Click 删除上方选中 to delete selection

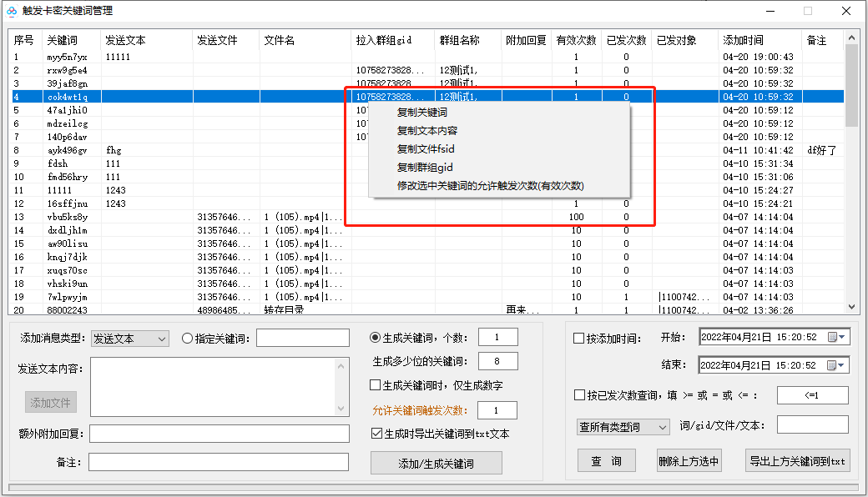pos(689,460)
